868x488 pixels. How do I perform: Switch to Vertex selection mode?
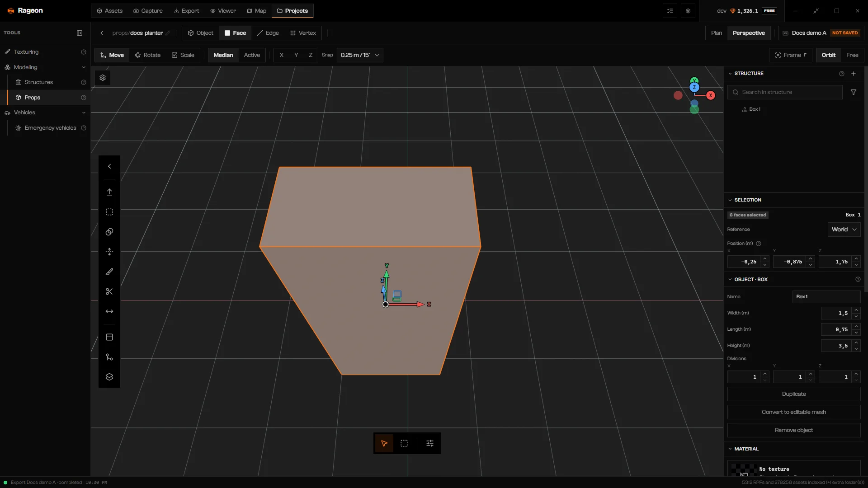(x=303, y=33)
